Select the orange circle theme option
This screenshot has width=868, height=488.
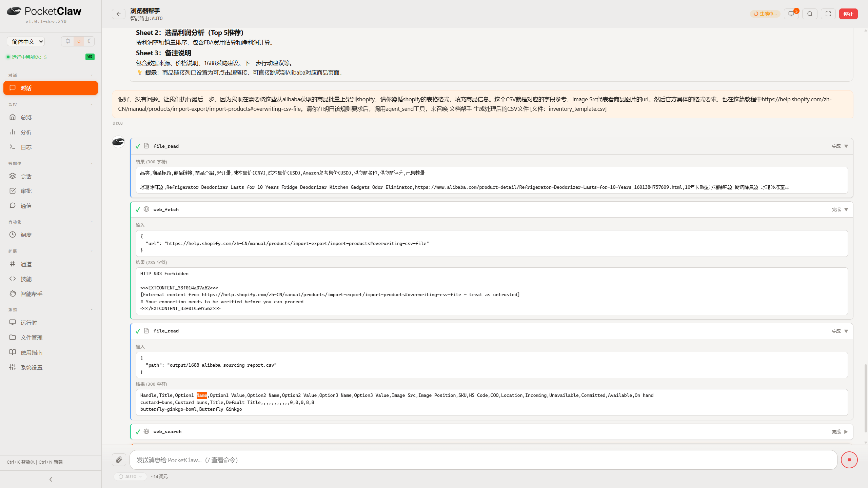[79, 41]
